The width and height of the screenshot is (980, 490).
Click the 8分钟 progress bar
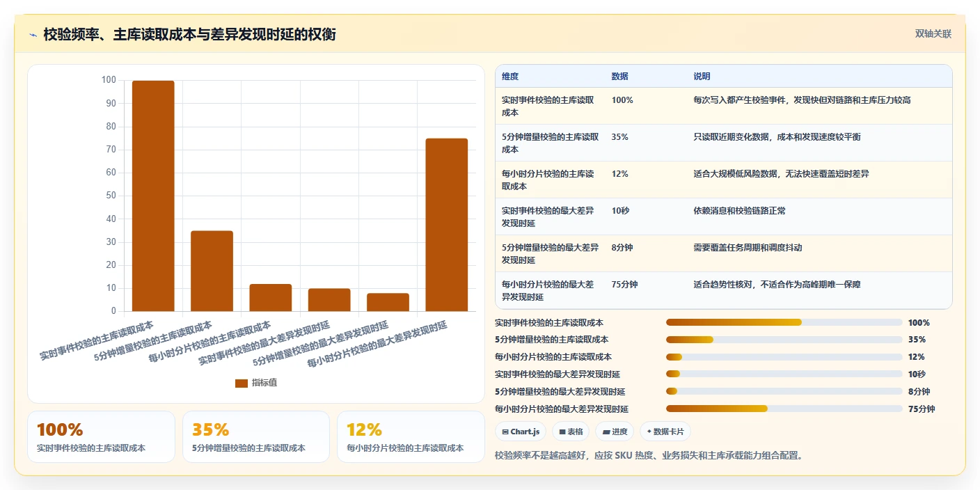click(784, 391)
